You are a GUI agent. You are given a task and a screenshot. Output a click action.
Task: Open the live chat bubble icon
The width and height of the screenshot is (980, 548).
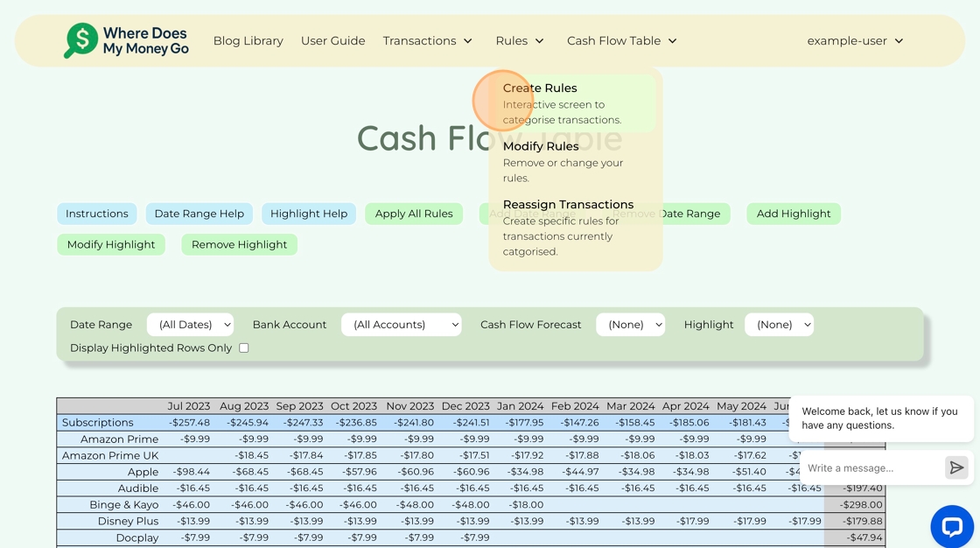(951, 527)
